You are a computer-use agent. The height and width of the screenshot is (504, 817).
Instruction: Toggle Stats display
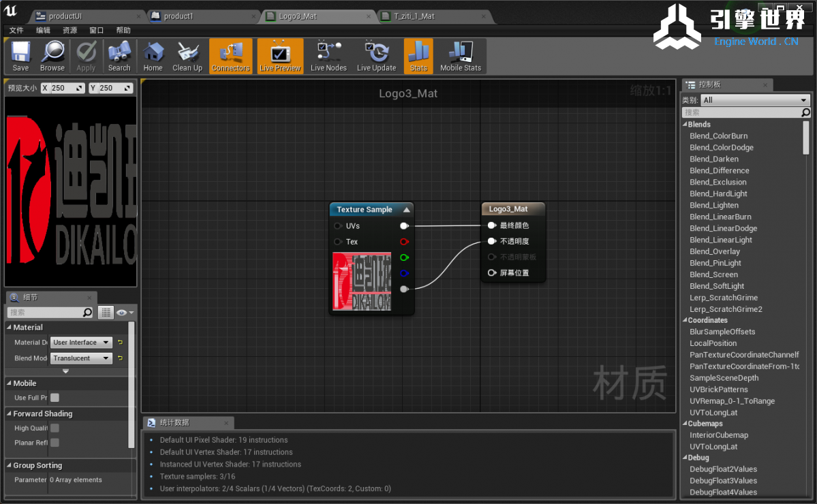point(418,57)
